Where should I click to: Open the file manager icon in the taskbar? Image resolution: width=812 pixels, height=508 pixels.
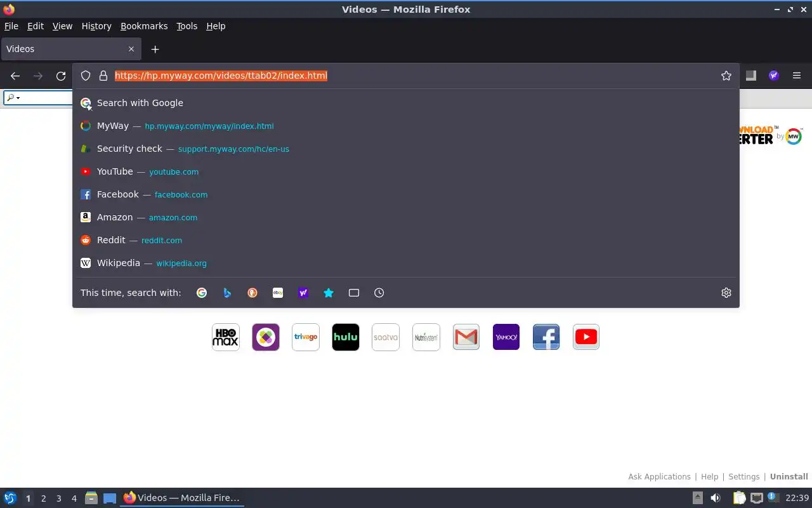pyautogui.click(x=91, y=498)
